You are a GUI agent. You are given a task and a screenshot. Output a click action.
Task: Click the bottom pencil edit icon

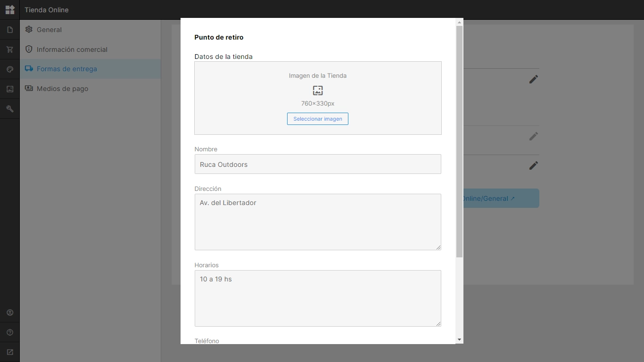(x=533, y=165)
